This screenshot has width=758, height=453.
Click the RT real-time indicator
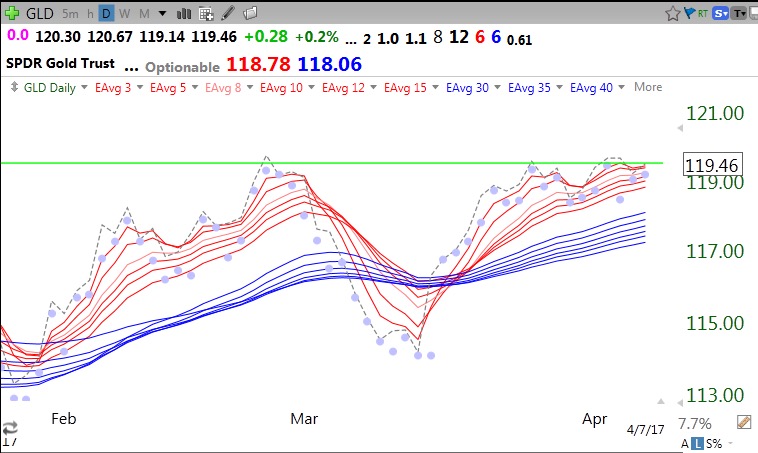coord(702,14)
